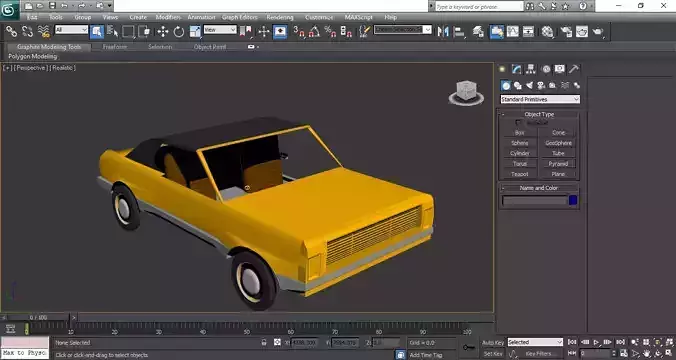Image resolution: width=676 pixels, height=360 pixels.
Task: Click the time slider 0 / 100 handle
Action: 38,318
